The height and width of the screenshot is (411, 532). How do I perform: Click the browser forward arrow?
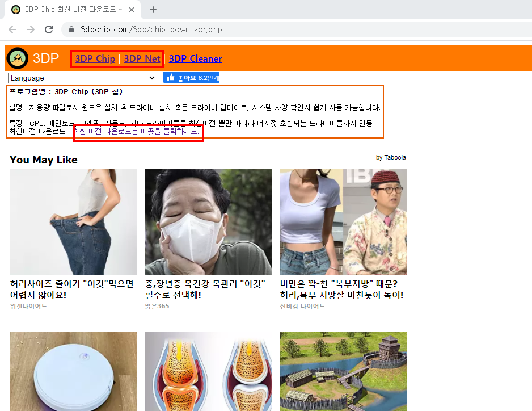(32, 29)
